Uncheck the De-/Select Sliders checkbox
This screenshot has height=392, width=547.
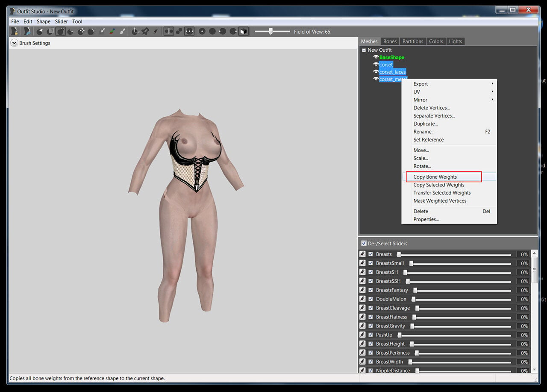point(364,243)
